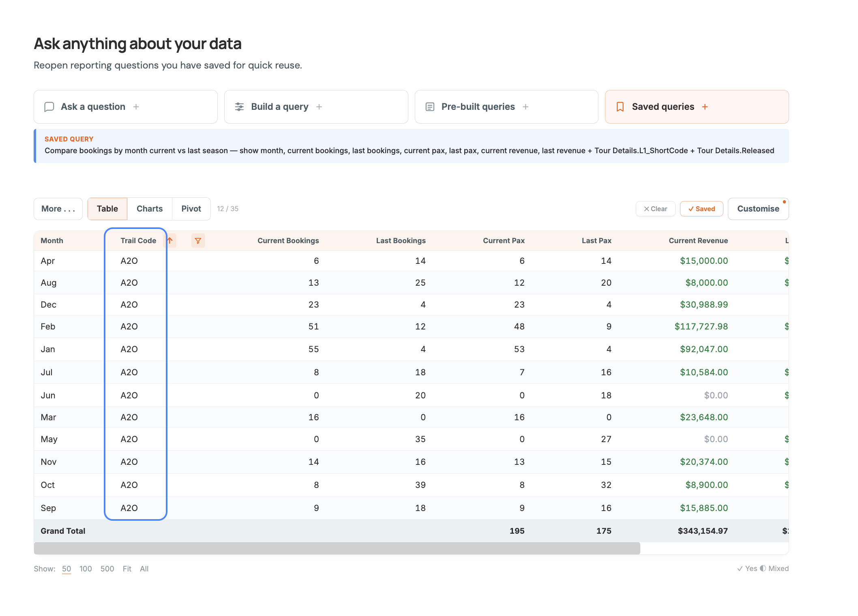
Task: Click the saved query description text
Action: tap(410, 151)
